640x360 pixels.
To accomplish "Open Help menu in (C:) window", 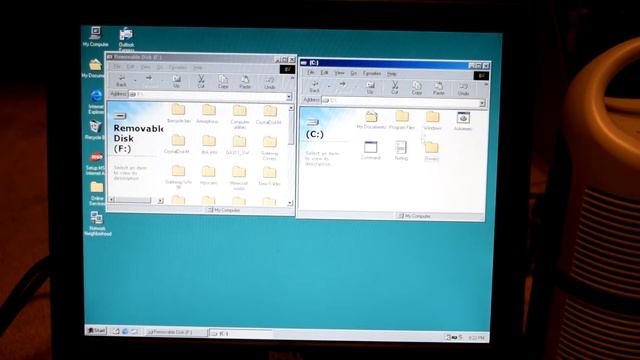I will coord(391,74).
